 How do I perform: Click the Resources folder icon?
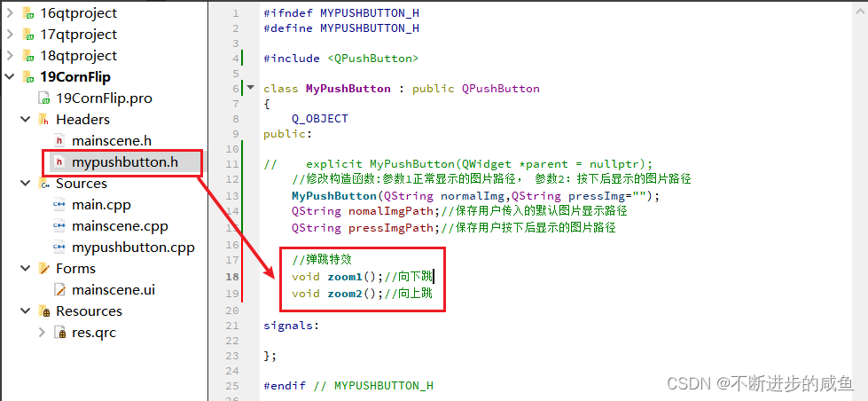[x=44, y=311]
